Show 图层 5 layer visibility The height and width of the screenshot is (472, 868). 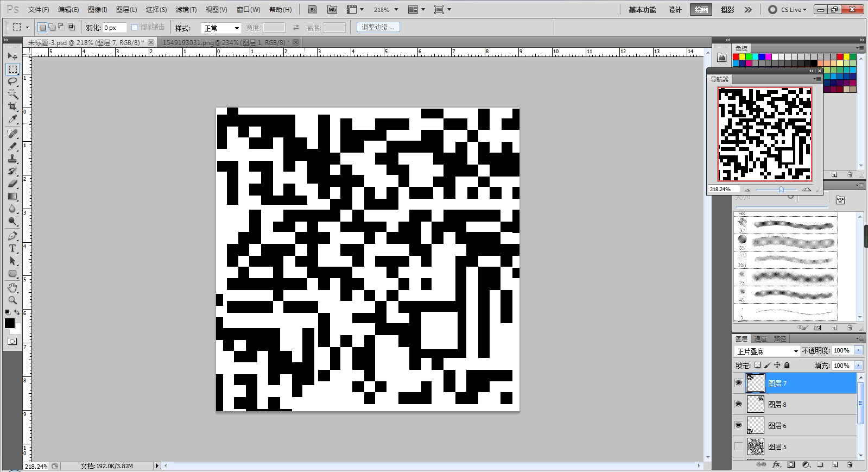pyautogui.click(x=738, y=446)
